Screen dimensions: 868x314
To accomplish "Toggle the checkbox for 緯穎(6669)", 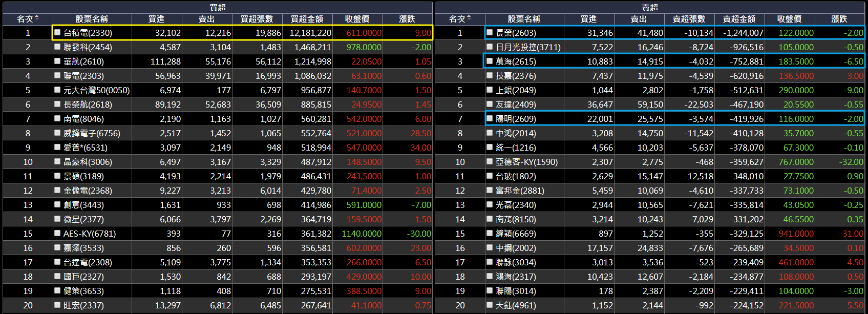I will [x=490, y=233].
